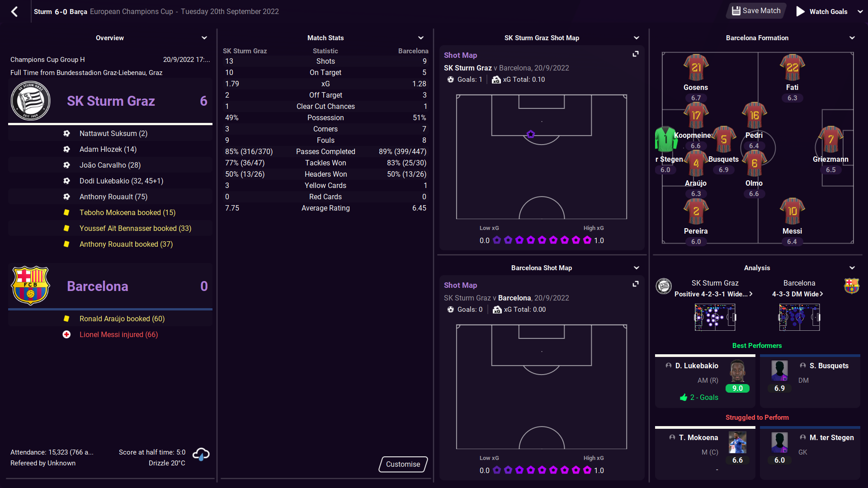Expand the Sturm Graz shot map fullscreen
Image resolution: width=868 pixels, height=488 pixels.
point(636,54)
